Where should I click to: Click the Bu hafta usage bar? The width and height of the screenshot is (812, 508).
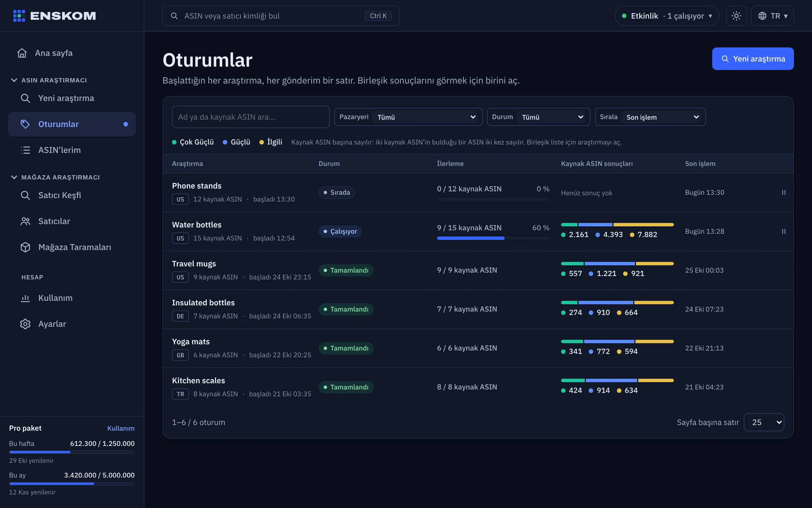[x=72, y=452]
